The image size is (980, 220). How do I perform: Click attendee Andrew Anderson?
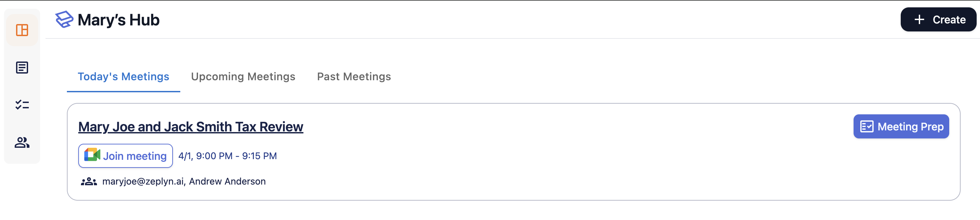(227, 182)
